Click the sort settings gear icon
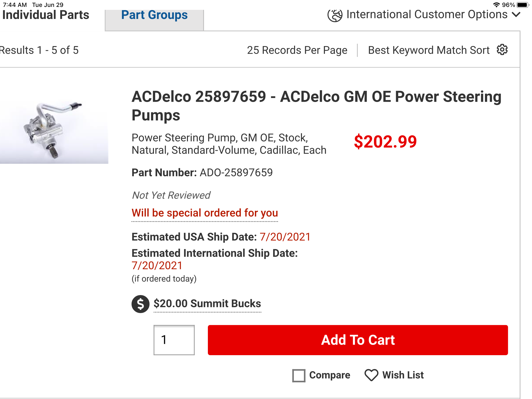The width and height of the screenshot is (532, 399). pyautogui.click(x=502, y=50)
